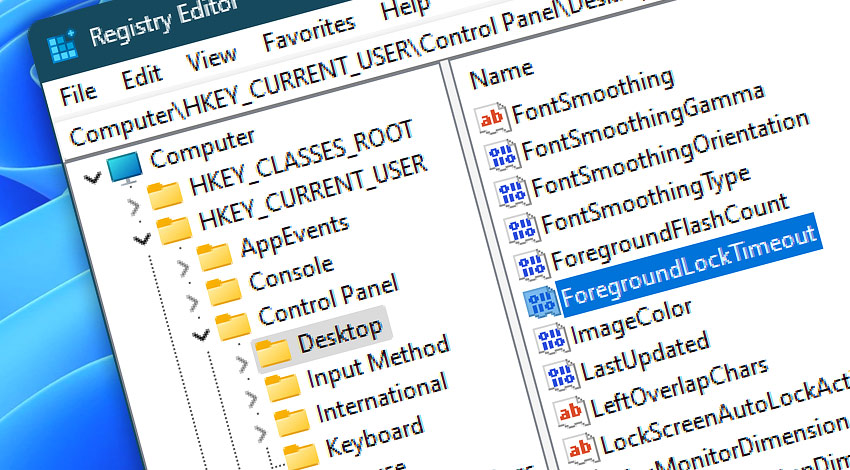Expand the Desktop key arrow

pyautogui.click(x=242, y=365)
